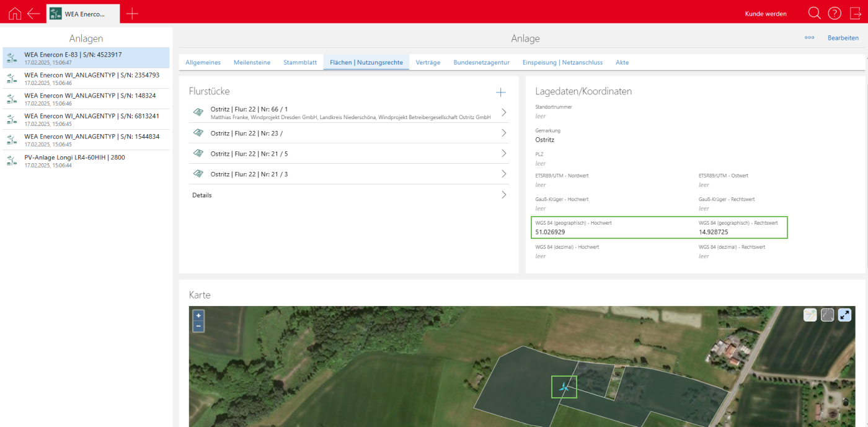The image size is (868, 427).
Task: Go back using the left arrow icon
Action: pyautogui.click(x=33, y=14)
